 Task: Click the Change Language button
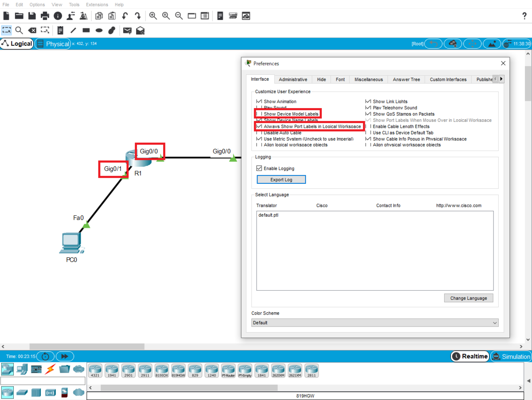coord(469,298)
